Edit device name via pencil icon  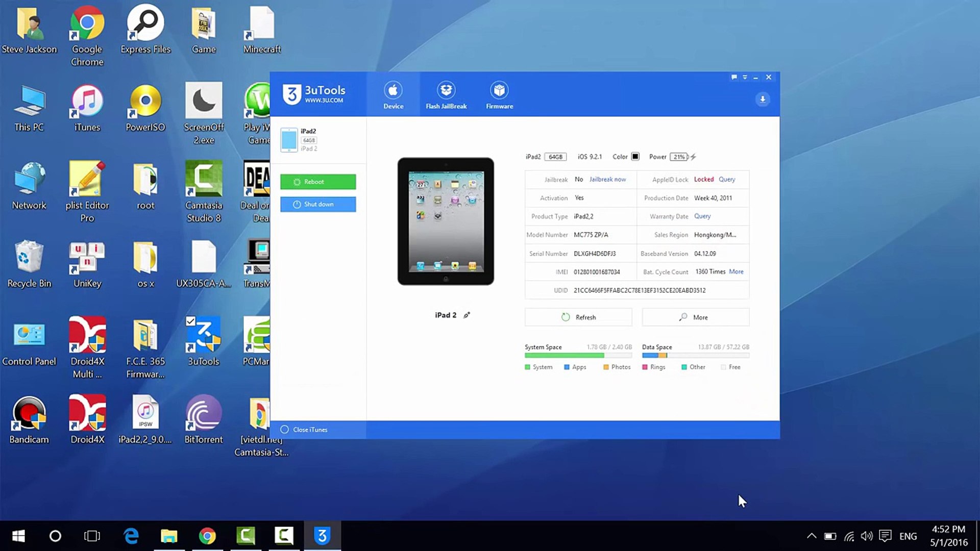(x=467, y=315)
